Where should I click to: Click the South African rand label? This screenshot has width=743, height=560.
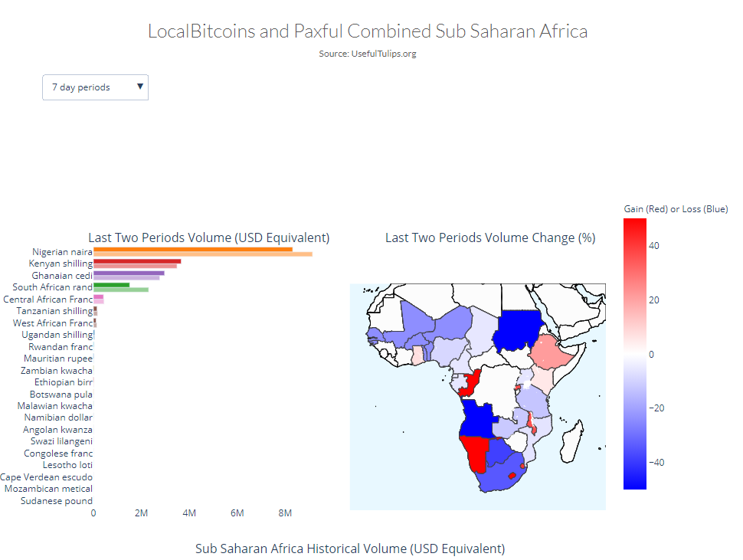pyautogui.click(x=53, y=287)
